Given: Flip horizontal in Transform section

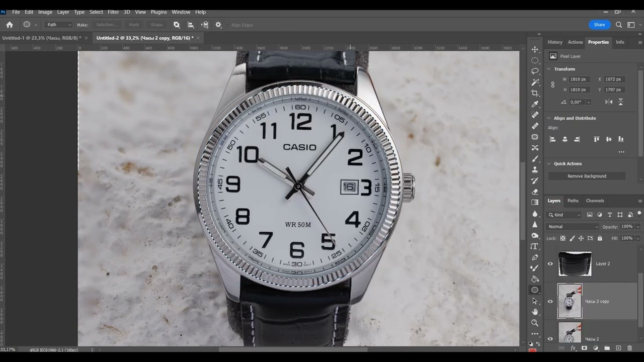Looking at the screenshot, I should (609, 102).
